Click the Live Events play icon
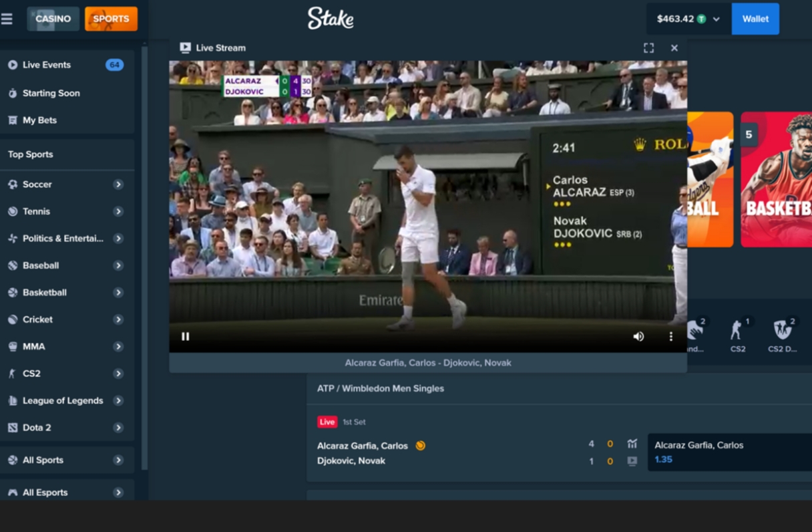Screen dimensions: 812x532 click(x=13, y=65)
